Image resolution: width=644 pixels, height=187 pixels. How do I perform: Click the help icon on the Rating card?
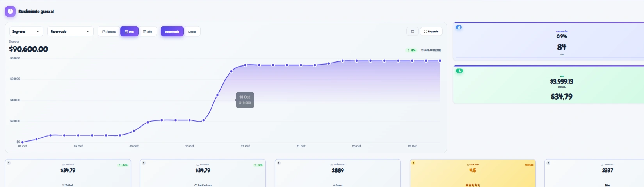pos(413,163)
